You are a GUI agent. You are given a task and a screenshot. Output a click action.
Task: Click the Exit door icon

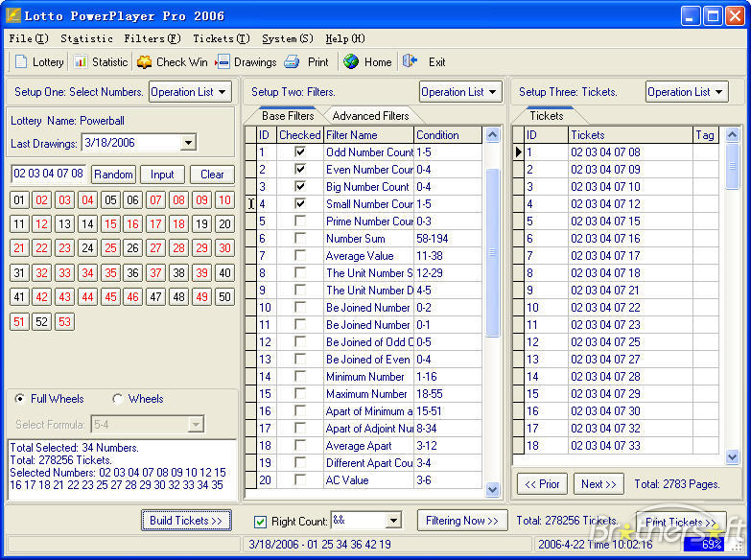pyautogui.click(x=410, y=61)
